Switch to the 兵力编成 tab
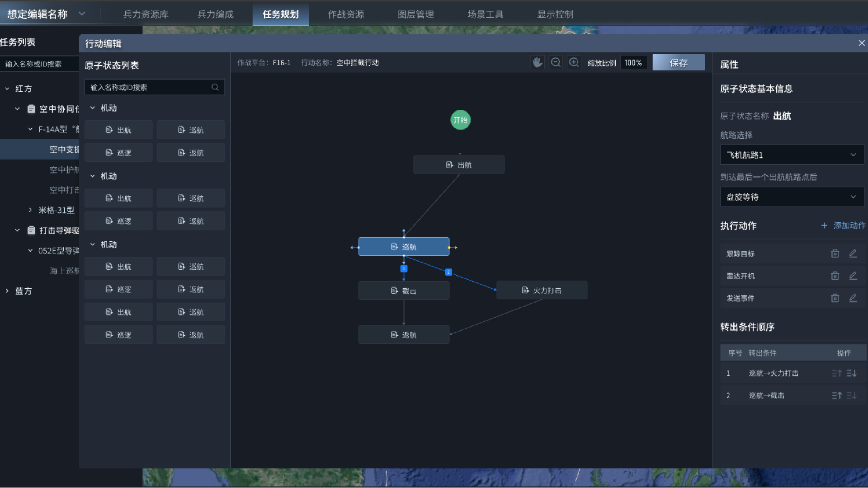Screen dimensions: 868x488 215,14
